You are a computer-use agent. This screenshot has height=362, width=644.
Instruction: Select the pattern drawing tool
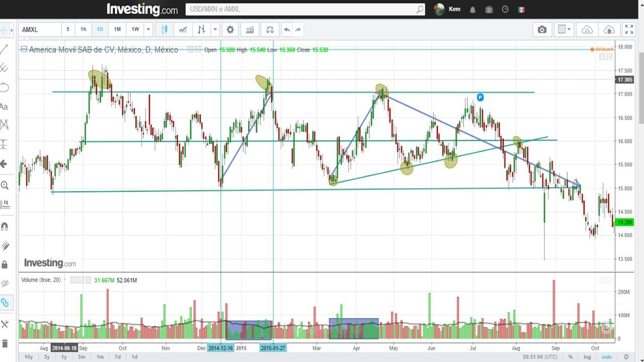(5, 125)
